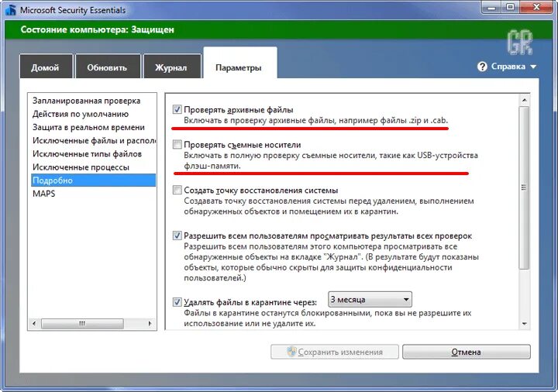Image resolution: width=558 pixels, height=392 pixels.
Task: Click description Включать в проверку архивные файлы
Action: [315, 120]
